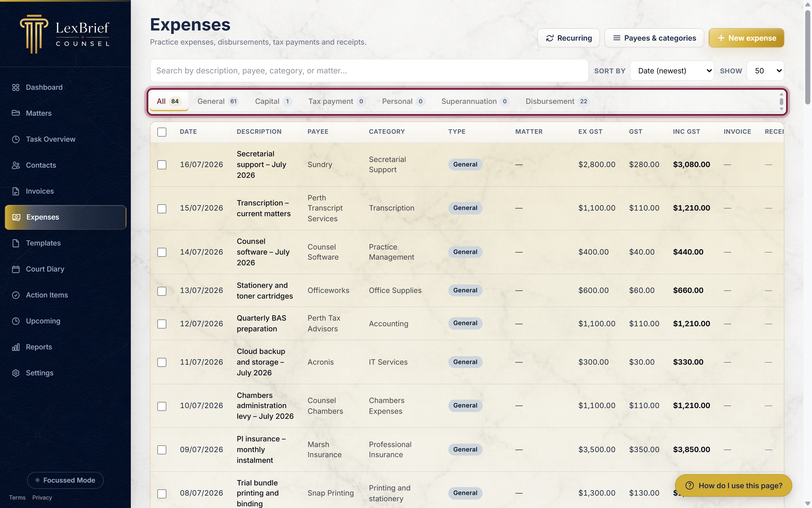Viewport: 812px width, 508px height.
Task: Open the Privacy link
Action: pos(42,498)
